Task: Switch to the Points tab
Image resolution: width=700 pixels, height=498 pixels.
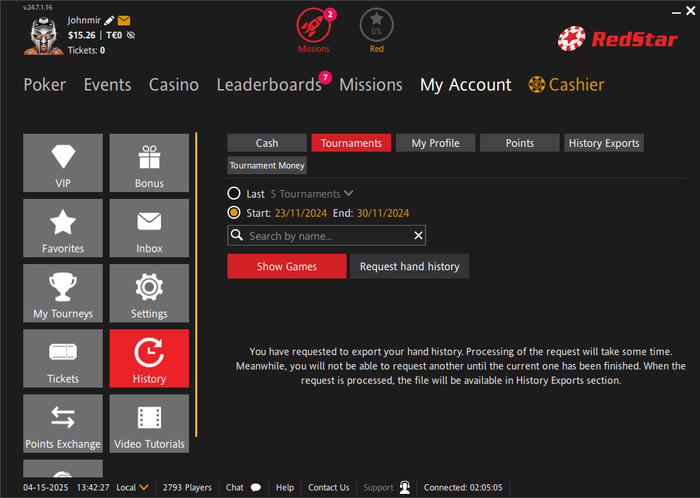Action: (x=520, y=143)
